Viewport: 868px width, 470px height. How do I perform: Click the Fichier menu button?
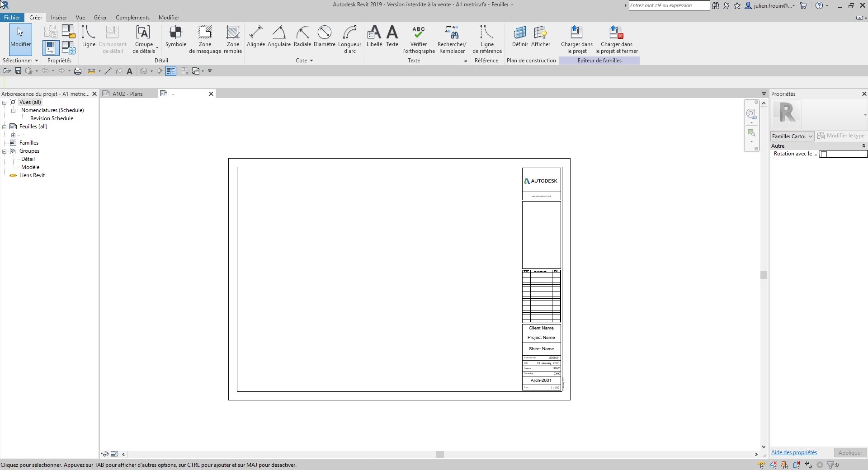(12, 18)
